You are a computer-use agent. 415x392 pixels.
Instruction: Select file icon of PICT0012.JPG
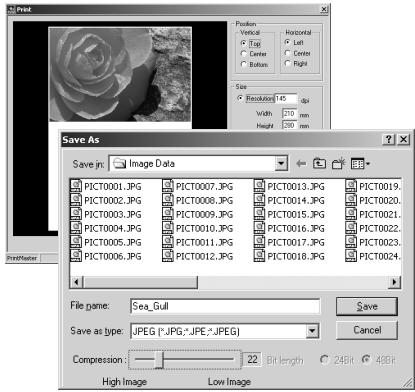coord(168,256)
